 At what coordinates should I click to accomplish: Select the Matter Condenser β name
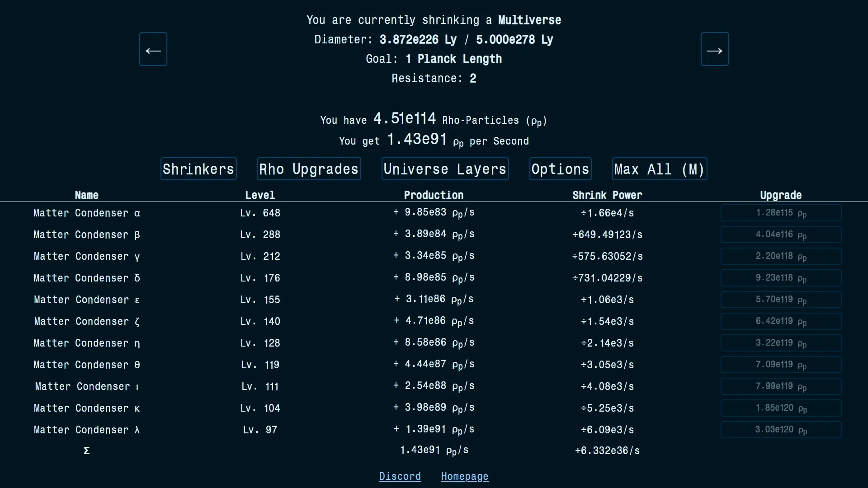click(x=86, y=235)
